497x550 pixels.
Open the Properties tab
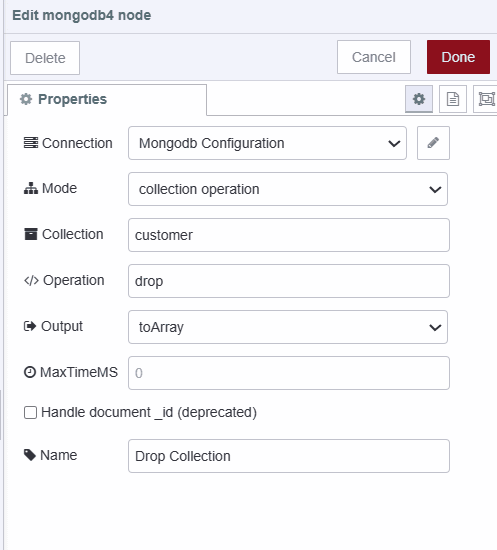(x=107, y=99)
